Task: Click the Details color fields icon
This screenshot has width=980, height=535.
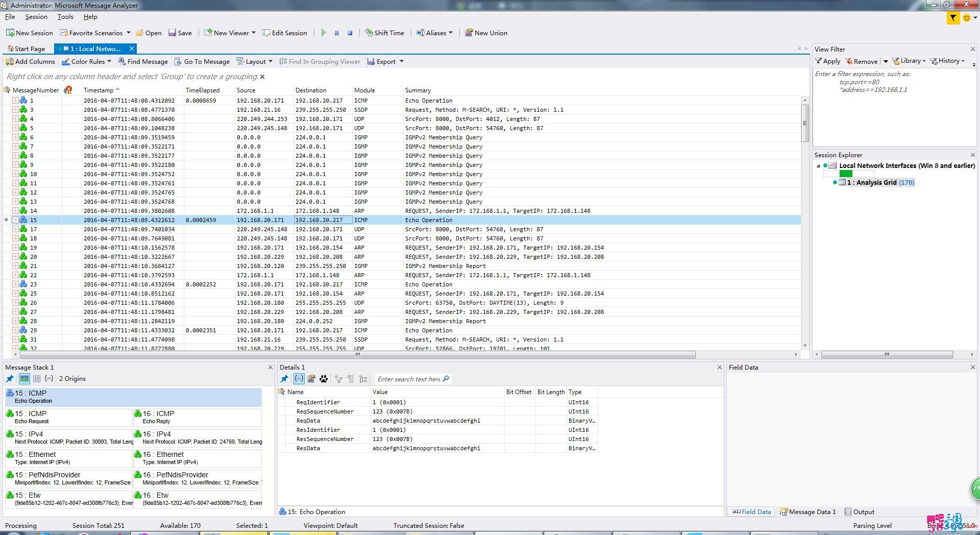Action: tap(311, 379)
